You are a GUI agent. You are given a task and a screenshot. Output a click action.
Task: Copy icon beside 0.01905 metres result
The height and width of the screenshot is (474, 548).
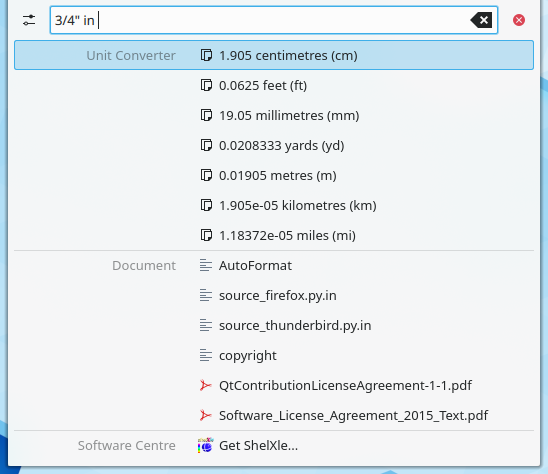point(206,175)
